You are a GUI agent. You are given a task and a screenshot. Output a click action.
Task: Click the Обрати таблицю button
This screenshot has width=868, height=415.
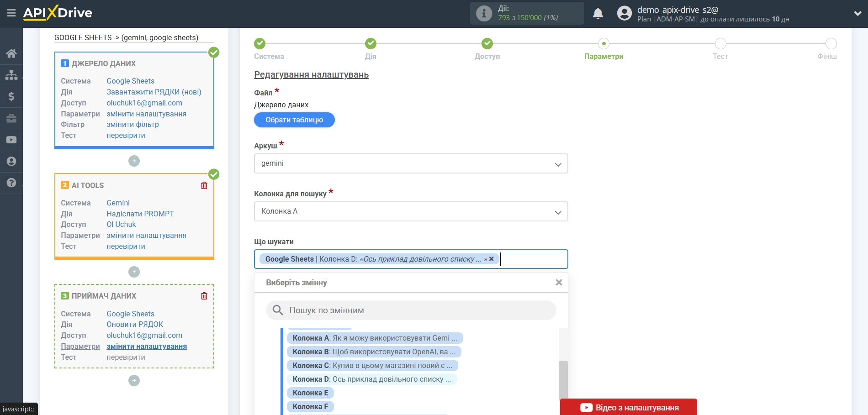pyautogui.click(x=294, y=120)
